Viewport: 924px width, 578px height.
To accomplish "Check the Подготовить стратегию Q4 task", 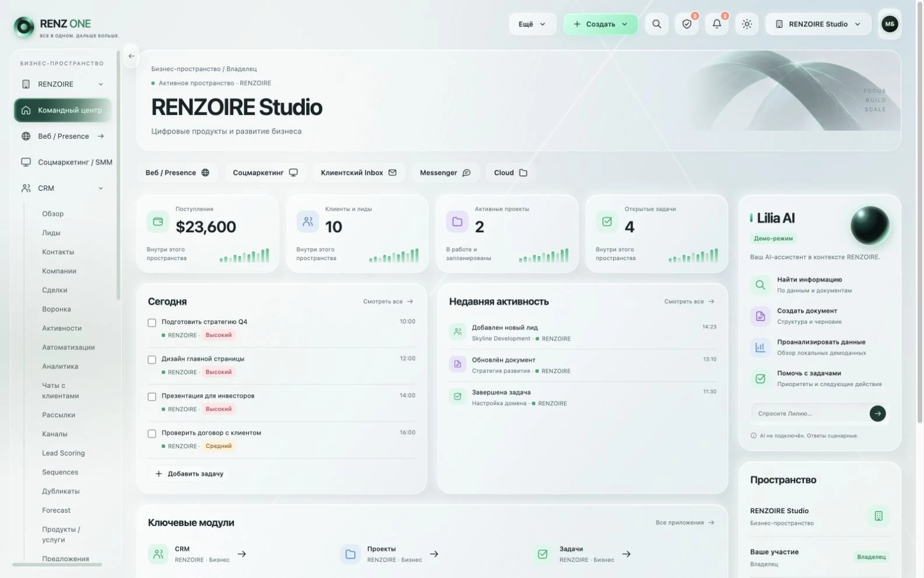I will coord(152,323).
